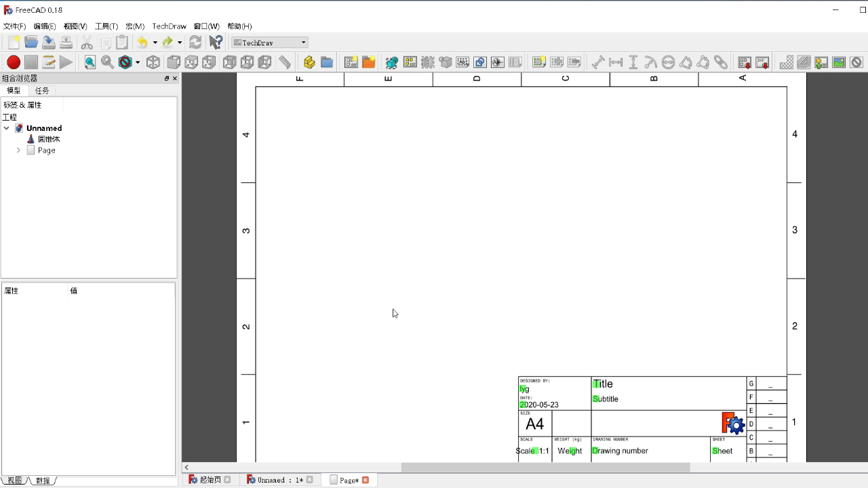Open the Undo history dropdown arrow
Viewport: 868px width, 488px height.
(155, 42)
